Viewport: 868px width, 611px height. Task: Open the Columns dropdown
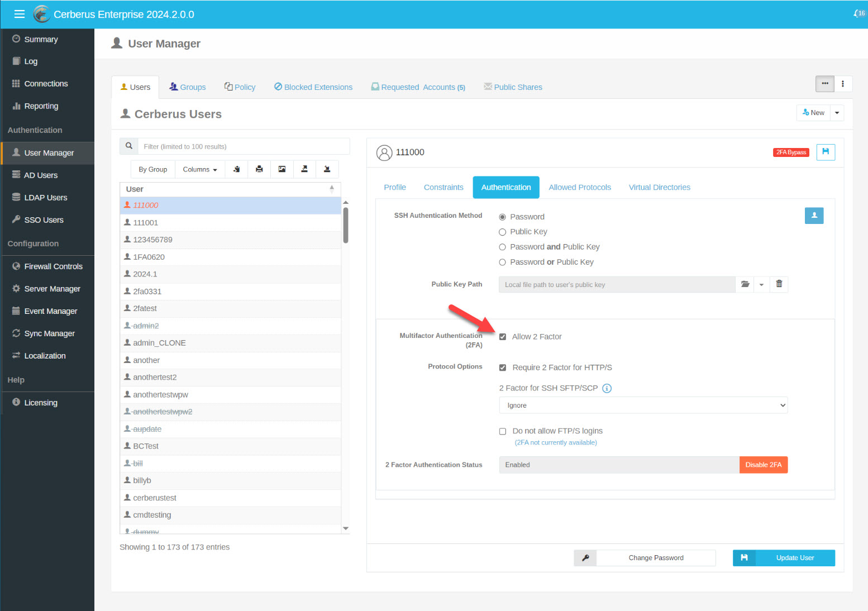[x=200, y=169]
